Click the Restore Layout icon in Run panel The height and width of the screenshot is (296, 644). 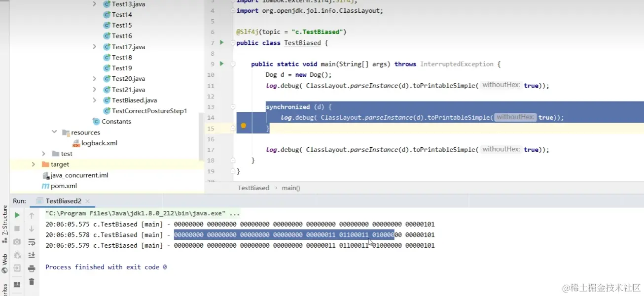17,284
